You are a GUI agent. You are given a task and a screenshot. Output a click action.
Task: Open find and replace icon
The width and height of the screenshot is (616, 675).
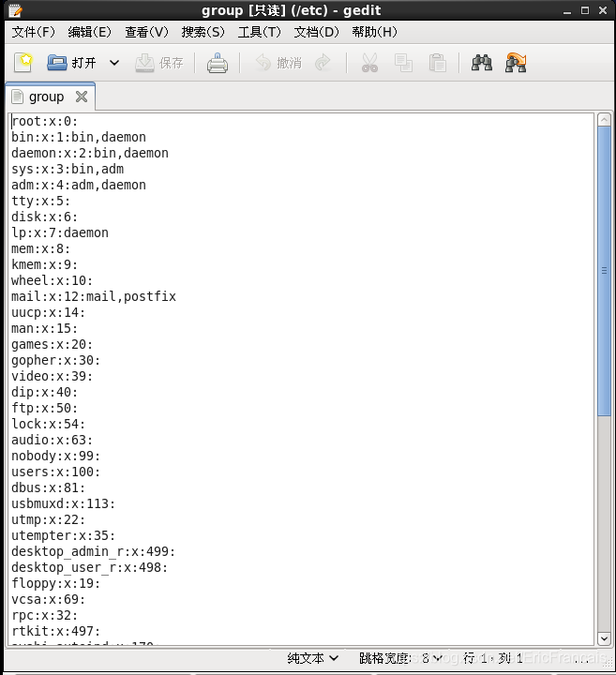pyautogui.click(x=516, y=63)
